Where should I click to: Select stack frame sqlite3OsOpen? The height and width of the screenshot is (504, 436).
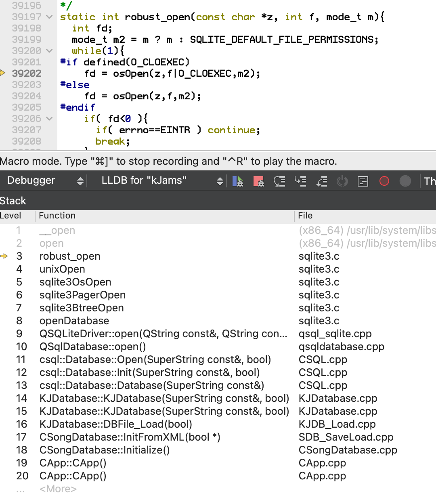[218, 282]
